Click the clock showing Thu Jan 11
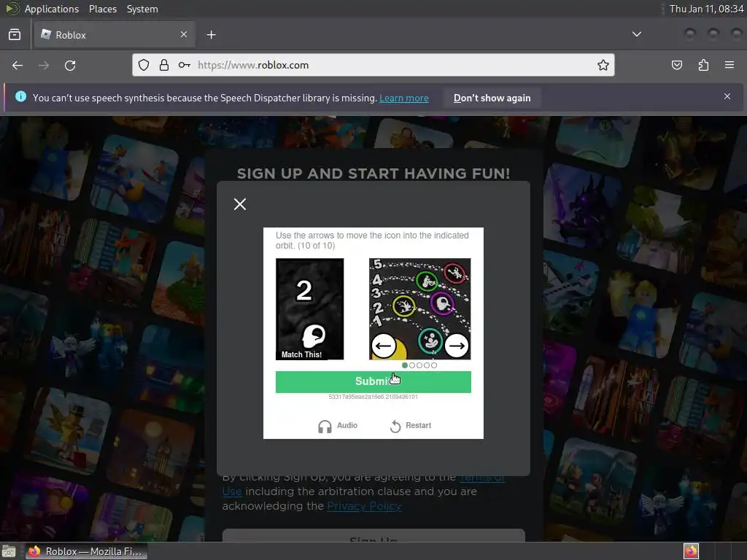The height and width of the screenshot is (560, 747). [706, 9]
